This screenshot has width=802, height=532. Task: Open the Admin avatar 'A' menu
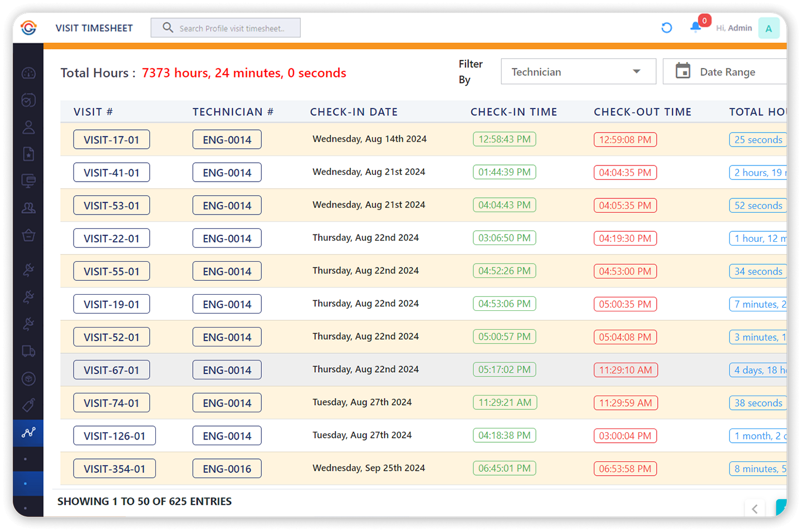tap(769, 28)
